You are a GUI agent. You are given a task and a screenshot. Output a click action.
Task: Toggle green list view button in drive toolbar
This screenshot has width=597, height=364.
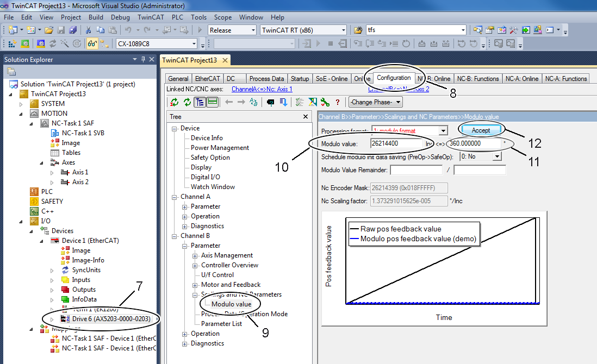click(213, 102)
